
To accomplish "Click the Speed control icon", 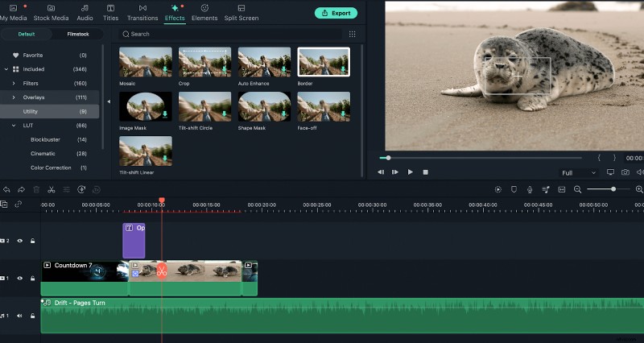I will [x=81, y=189].
